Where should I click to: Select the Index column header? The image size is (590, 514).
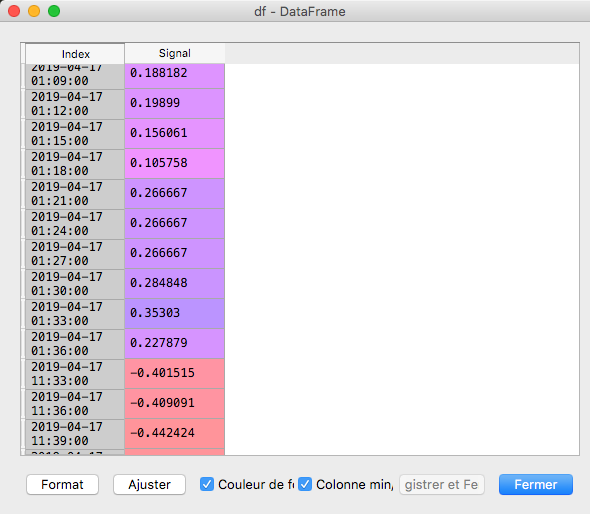75,54
